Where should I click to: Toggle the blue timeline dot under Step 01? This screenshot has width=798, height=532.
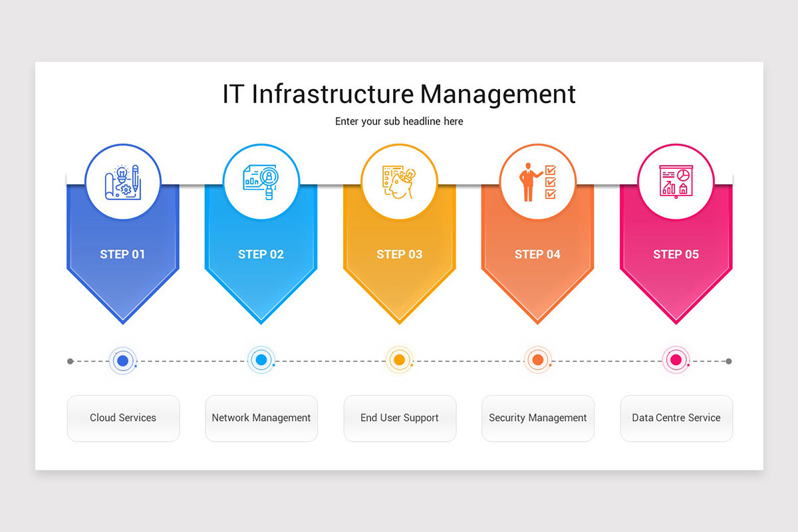click(122, 360)
